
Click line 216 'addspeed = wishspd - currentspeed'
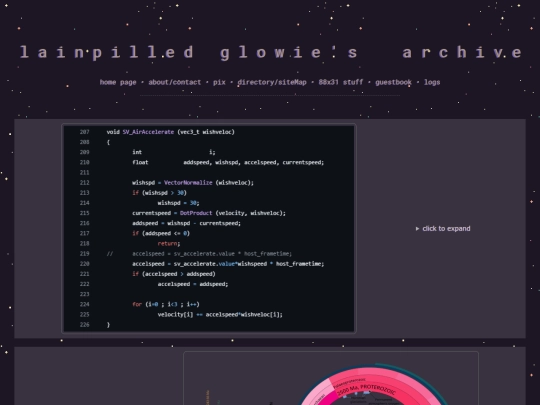(186, 223)
